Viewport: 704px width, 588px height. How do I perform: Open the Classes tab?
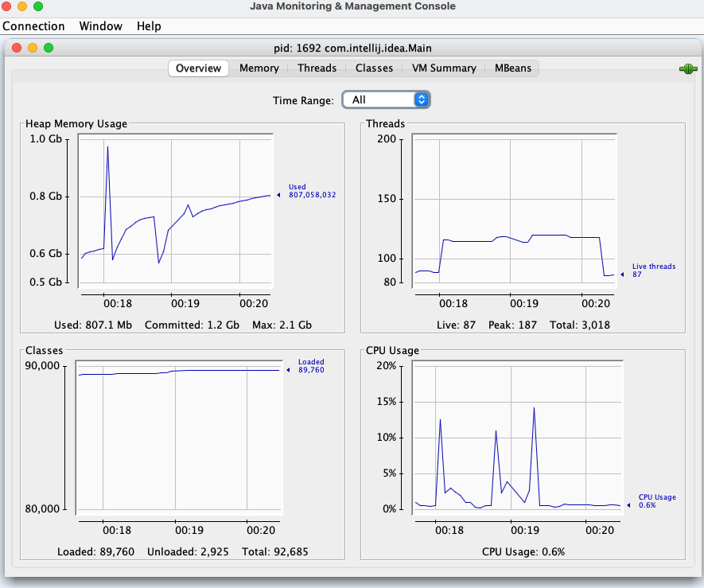(x=374, y=68)
